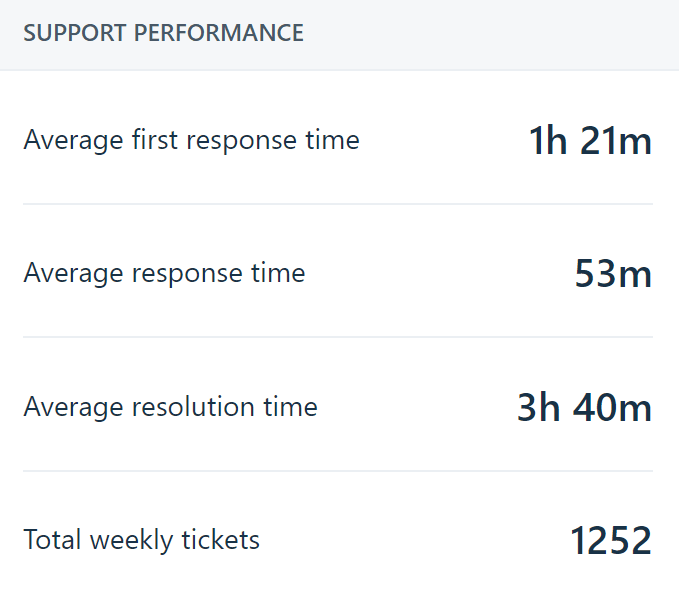Click the word PERFORMANCE in the header
The width and height of the screenshot is (679, 594).
pyautogui.click(x=219, y=33)
